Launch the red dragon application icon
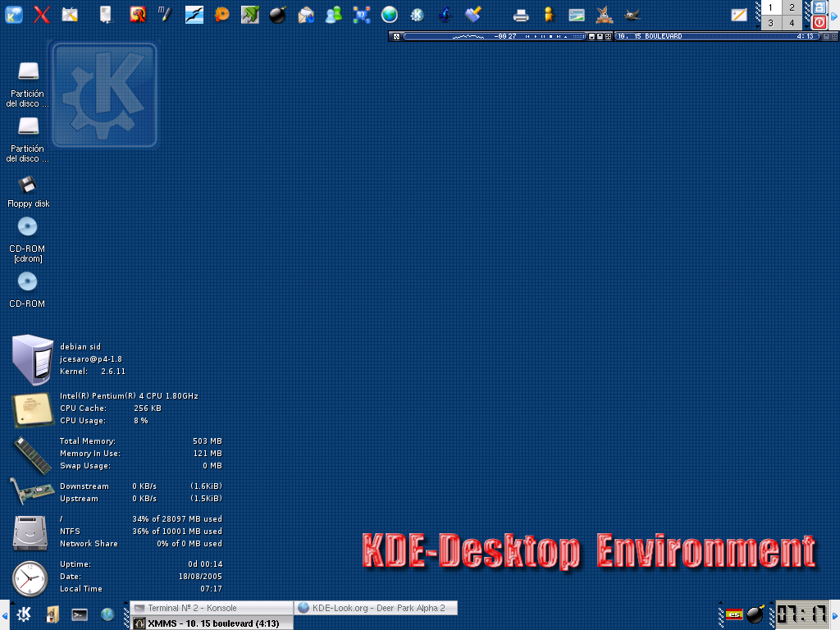 click(x=138, y=15)
